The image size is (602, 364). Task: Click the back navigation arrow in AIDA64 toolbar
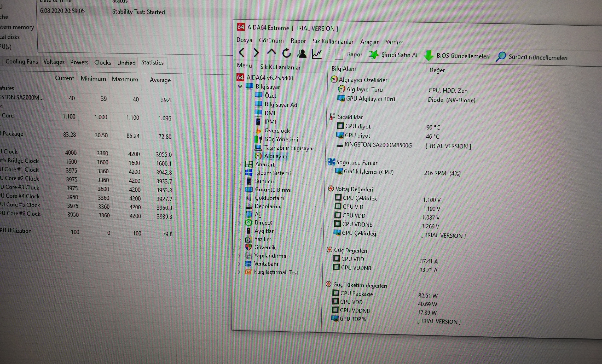[242, 53]
